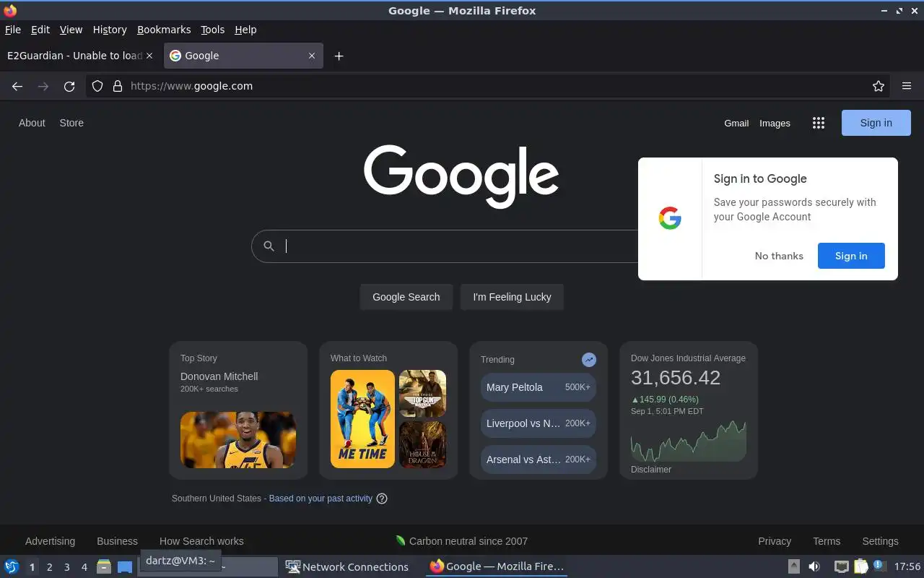
Task: Open the House of the Dragon poster
Action: click(x=422, y=444)
